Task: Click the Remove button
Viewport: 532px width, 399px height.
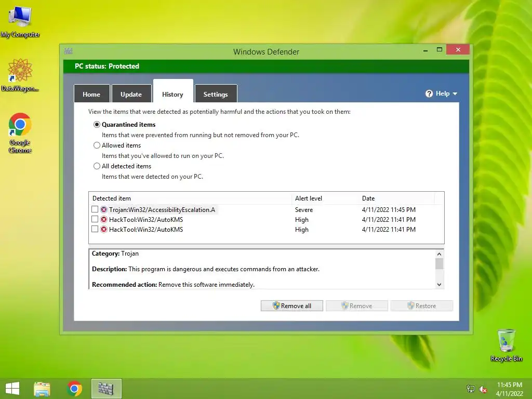Action: click(x=356, y=305)
